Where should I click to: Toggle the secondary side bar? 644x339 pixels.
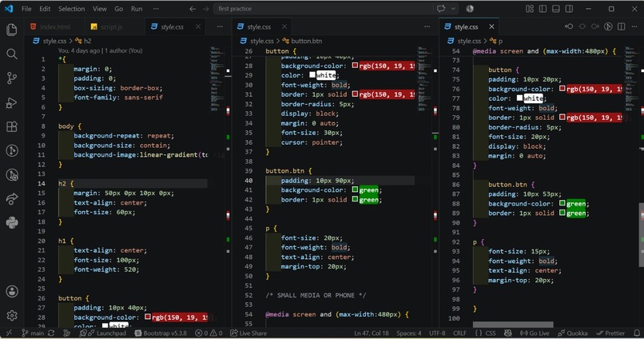pyautogui.click(x=569, y=9)
